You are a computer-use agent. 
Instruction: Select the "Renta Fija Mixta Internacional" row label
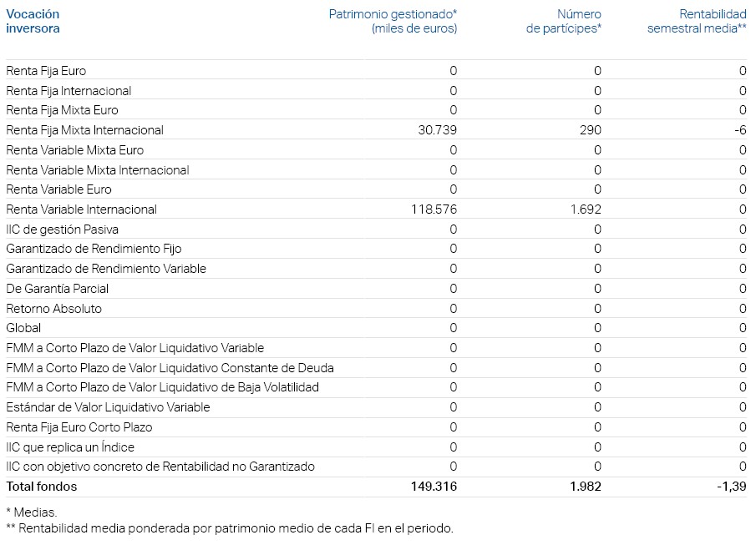[84, 130]
